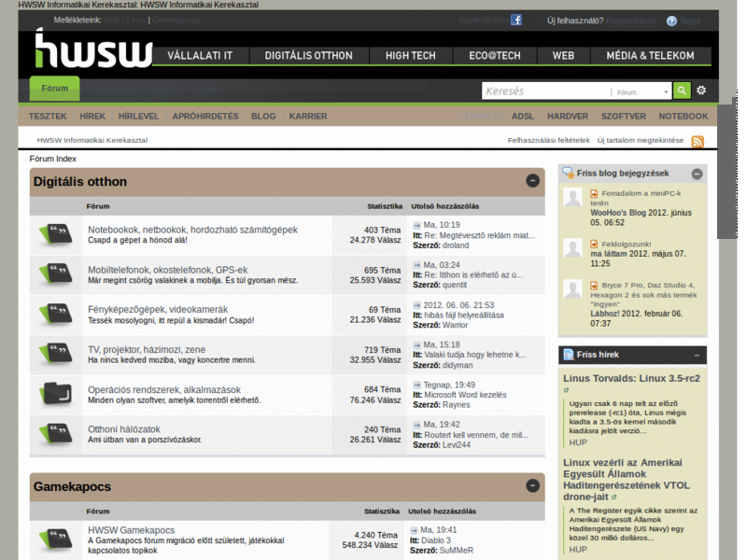Open the APRÓHIRDETÉS section
747x560 pixels.
pyautogui.click(x=205, y=116)
